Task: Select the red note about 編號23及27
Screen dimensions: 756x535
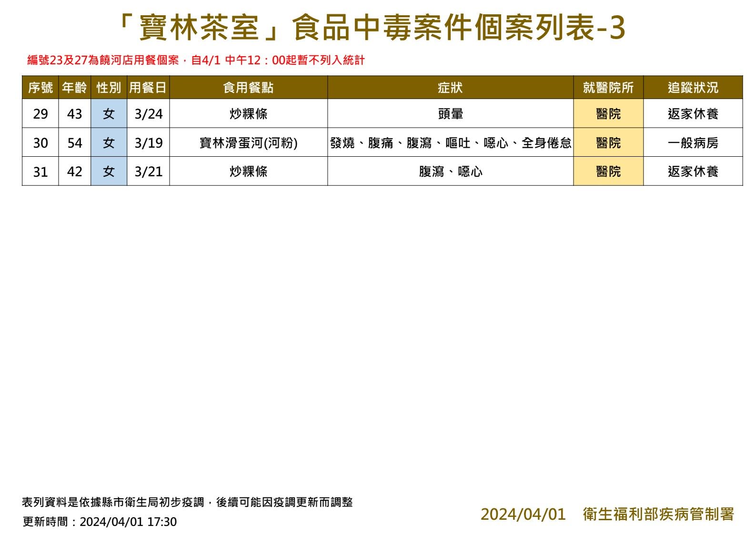Action: point(196,60)
